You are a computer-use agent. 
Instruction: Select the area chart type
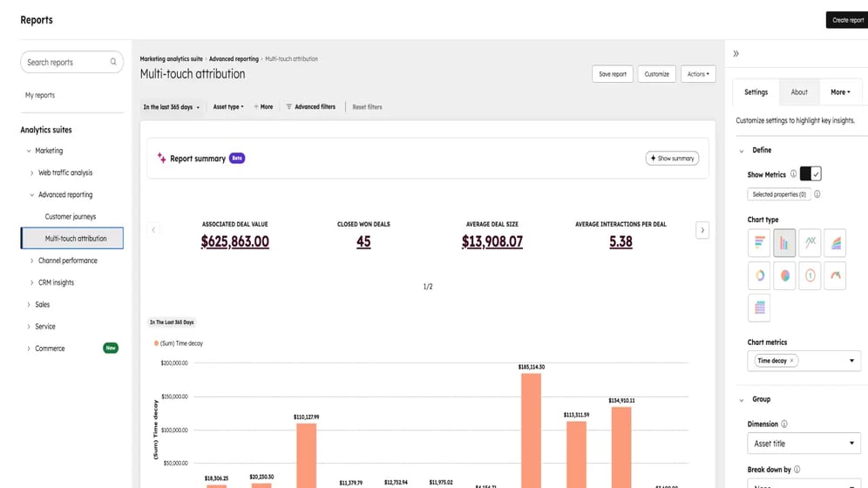836,243
